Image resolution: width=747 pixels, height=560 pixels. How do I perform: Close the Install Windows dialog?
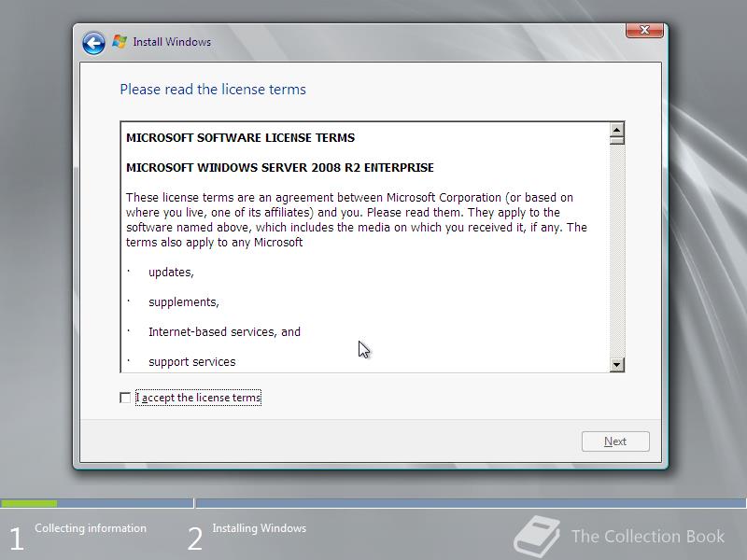point(644,30)
